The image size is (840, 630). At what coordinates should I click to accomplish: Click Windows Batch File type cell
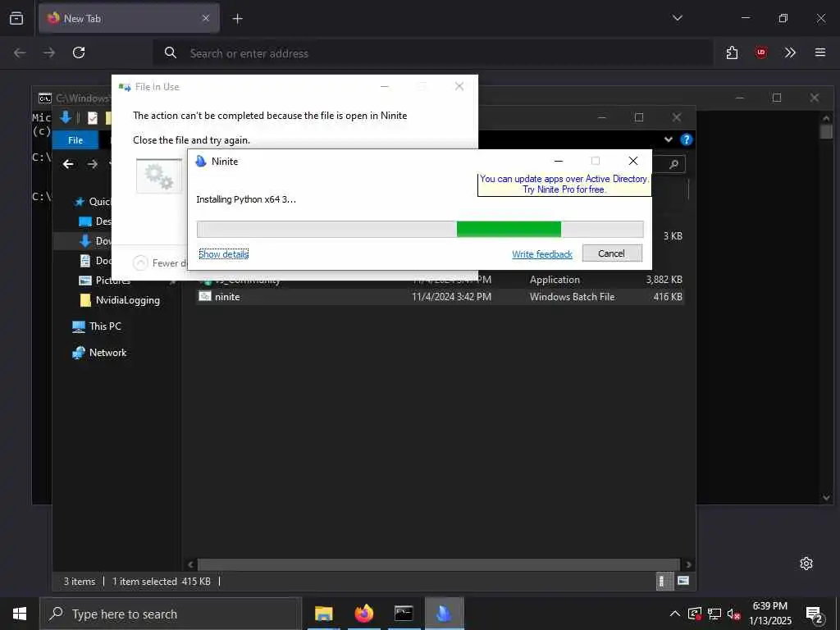pos(572,297)
